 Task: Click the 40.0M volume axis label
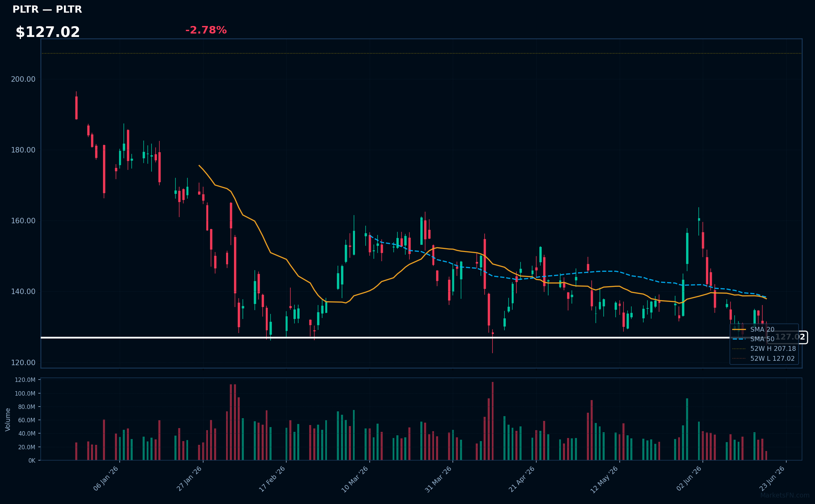(26, 434)
